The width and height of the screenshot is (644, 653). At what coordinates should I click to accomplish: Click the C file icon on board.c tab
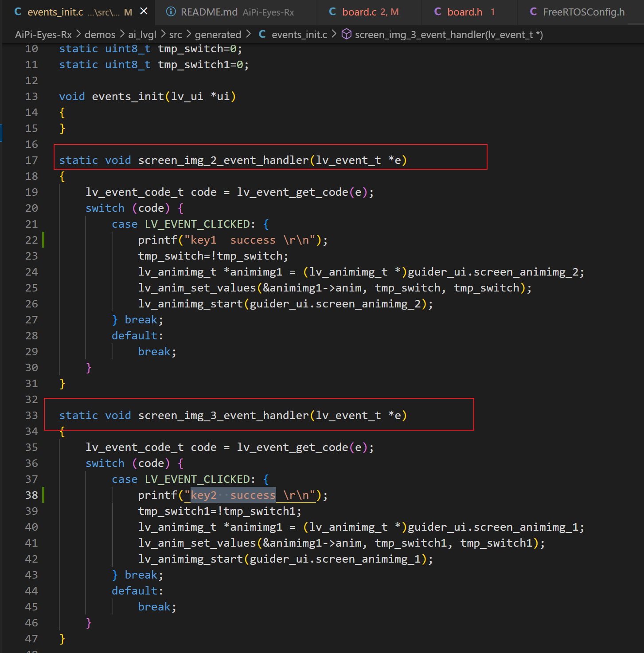[332, 12]
